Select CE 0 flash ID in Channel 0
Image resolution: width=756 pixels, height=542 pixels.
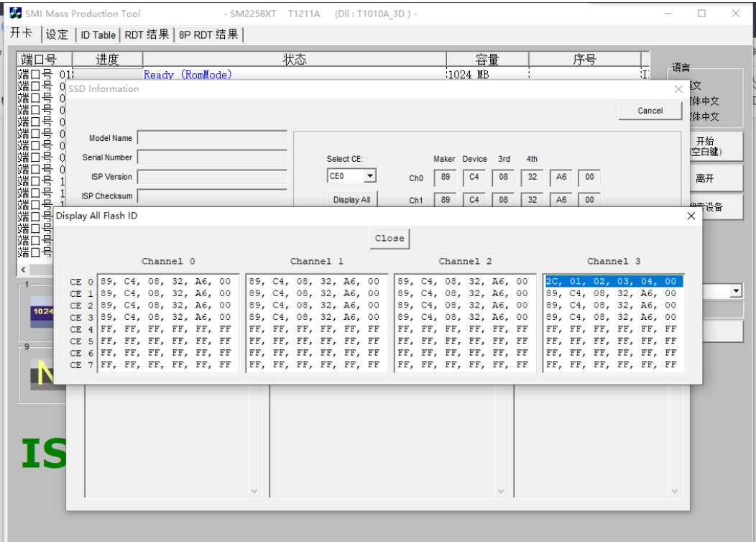(x=166, y=282)
